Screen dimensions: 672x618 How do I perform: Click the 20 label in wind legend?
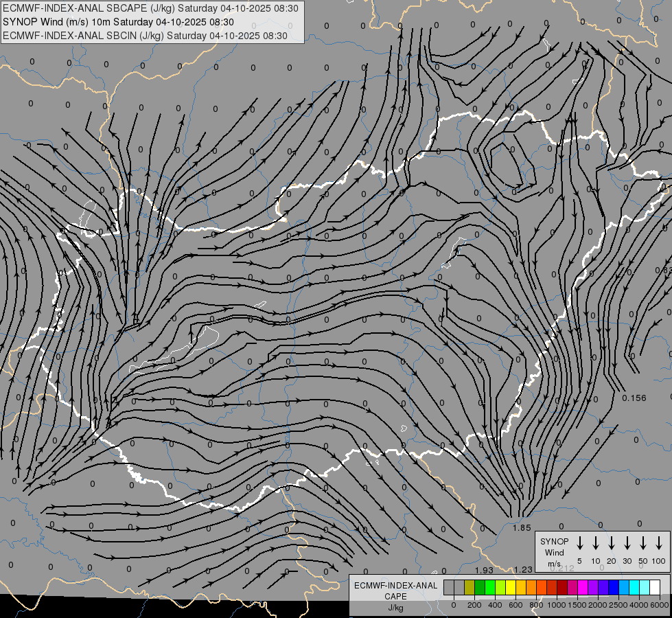[612, 561]
